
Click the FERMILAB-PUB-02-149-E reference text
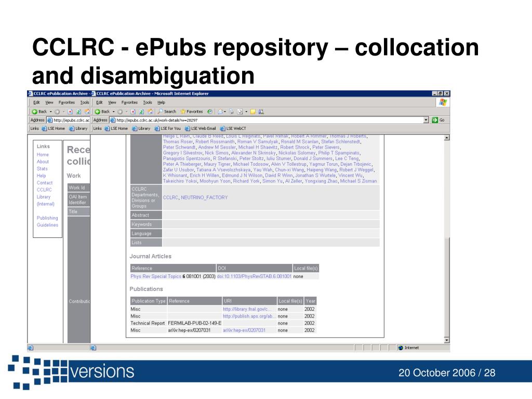(195, 323)
